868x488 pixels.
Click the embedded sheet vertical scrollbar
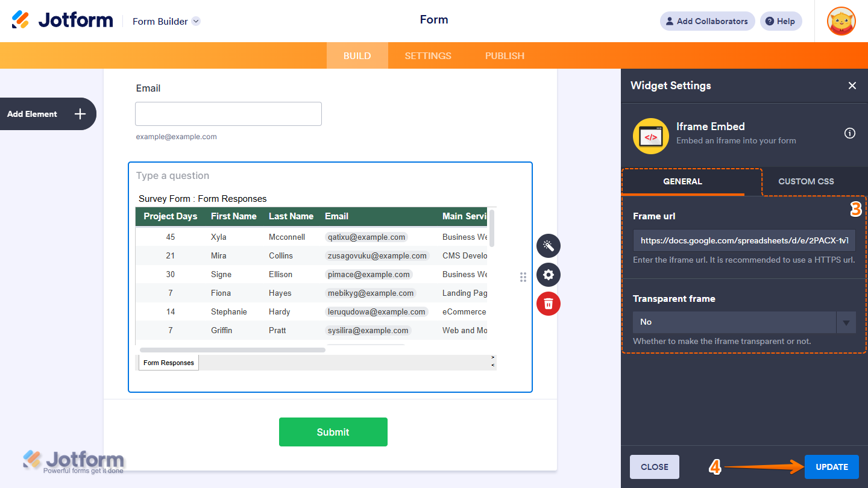492,228
